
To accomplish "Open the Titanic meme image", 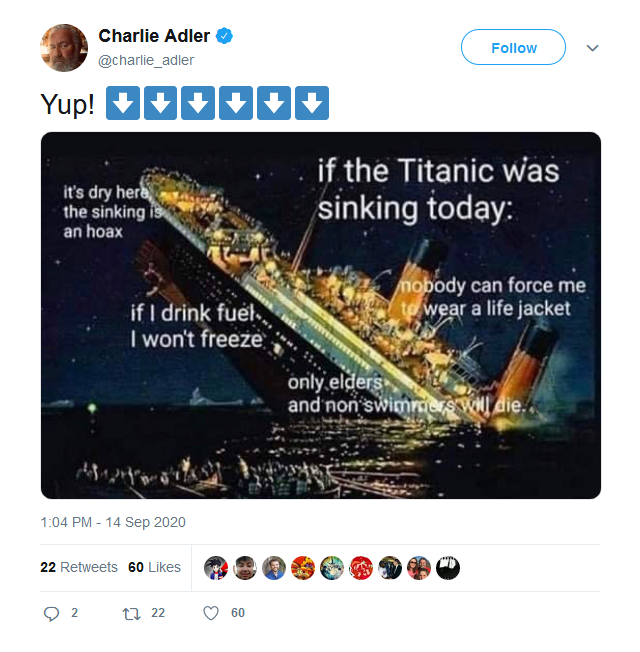I will (321, 316).
